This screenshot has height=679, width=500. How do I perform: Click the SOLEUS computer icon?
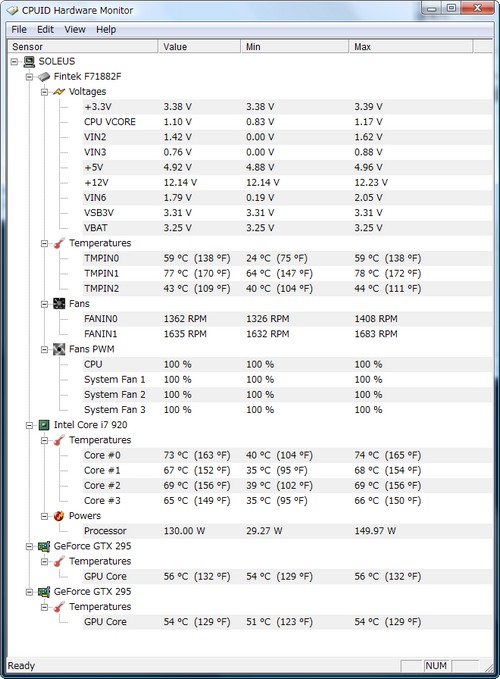29,61
